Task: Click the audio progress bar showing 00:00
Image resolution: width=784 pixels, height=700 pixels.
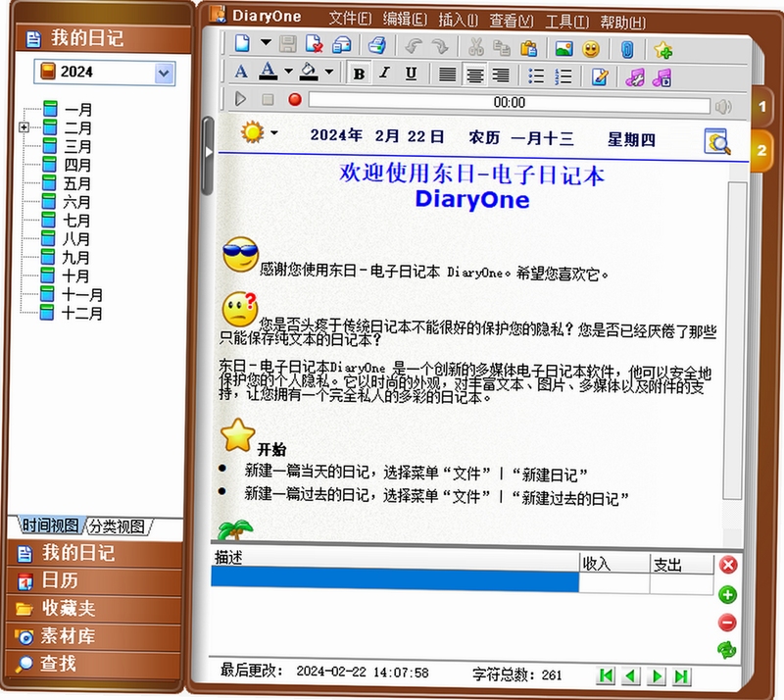Action: [509, 103]
